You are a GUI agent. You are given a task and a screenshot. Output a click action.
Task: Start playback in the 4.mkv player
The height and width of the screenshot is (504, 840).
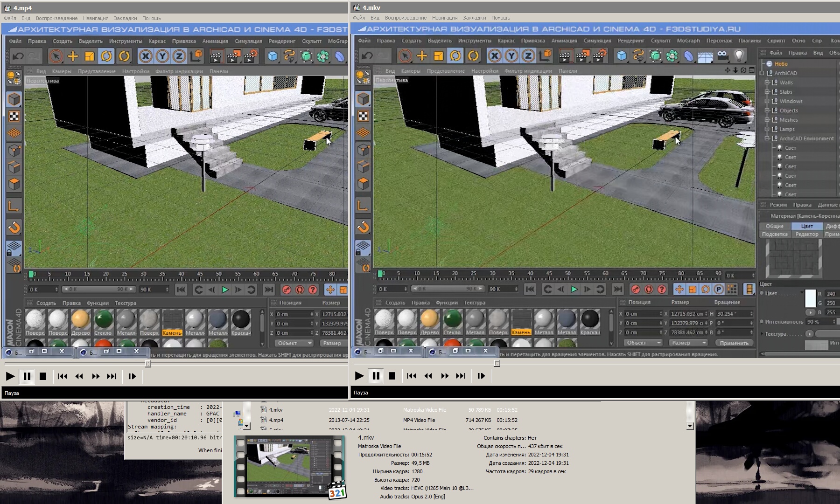tap(359, 376)
